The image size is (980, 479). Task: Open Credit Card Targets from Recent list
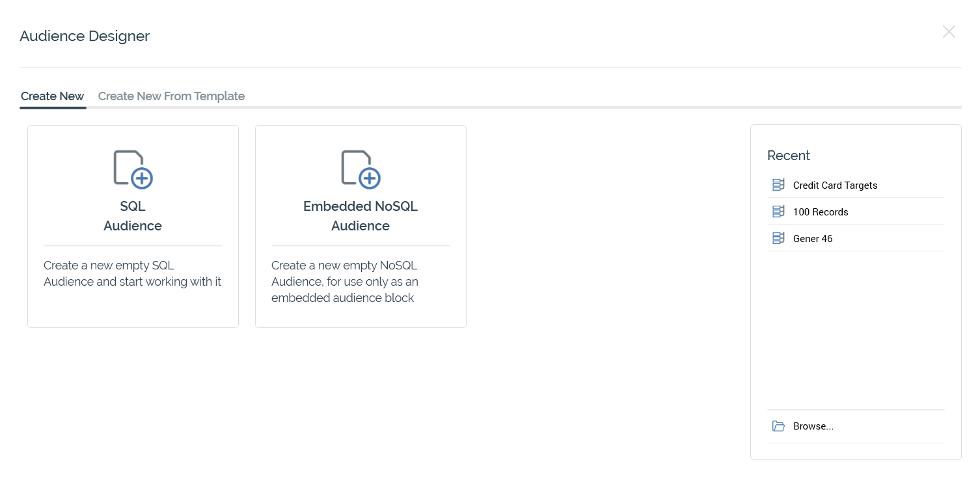click(x=835, y=185)
